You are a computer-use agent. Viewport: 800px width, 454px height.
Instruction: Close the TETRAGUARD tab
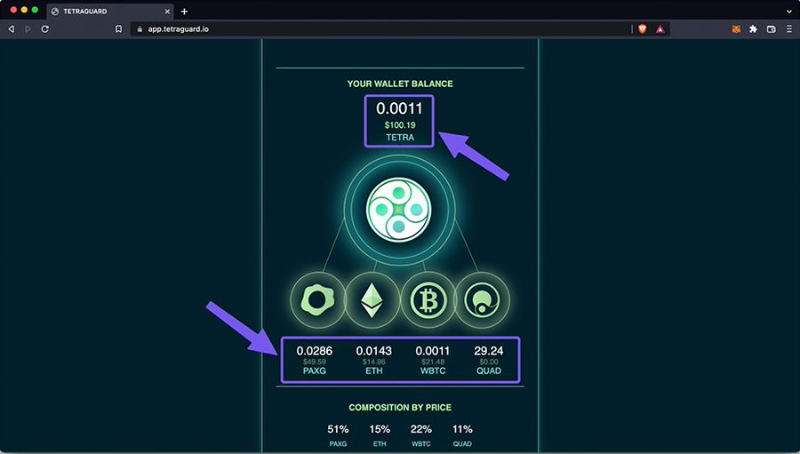pos(167,11)
